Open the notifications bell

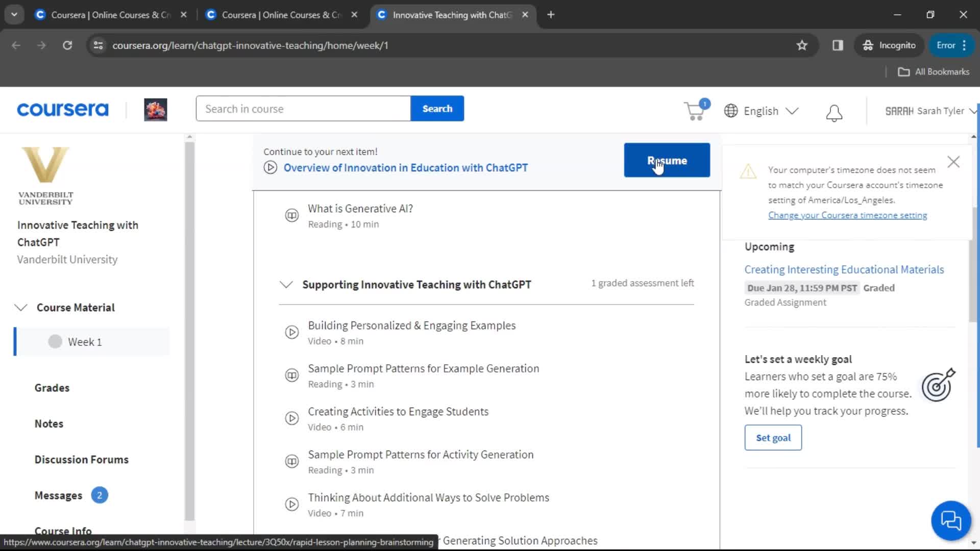(834, 113)
